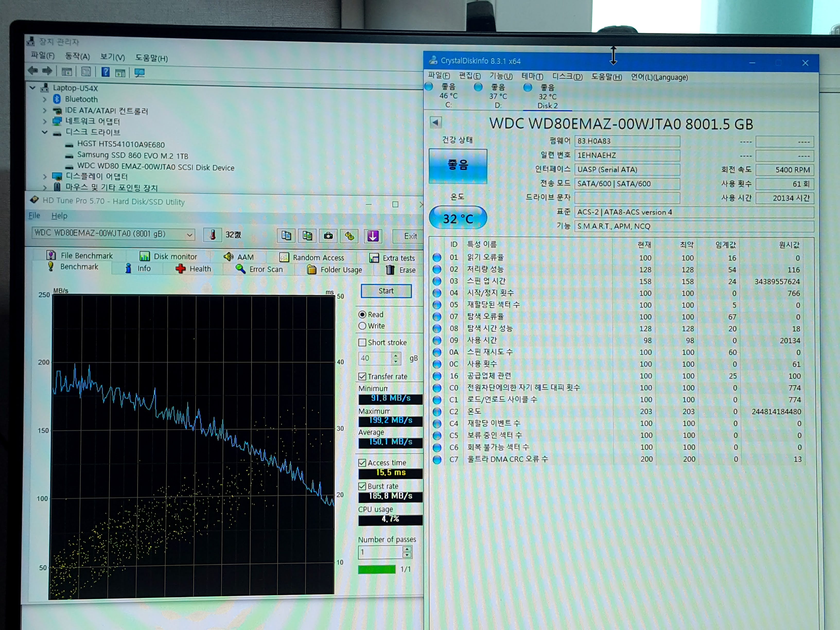
Task: Expand IDE ATA/ATAPI controller node
Action: 45,110
